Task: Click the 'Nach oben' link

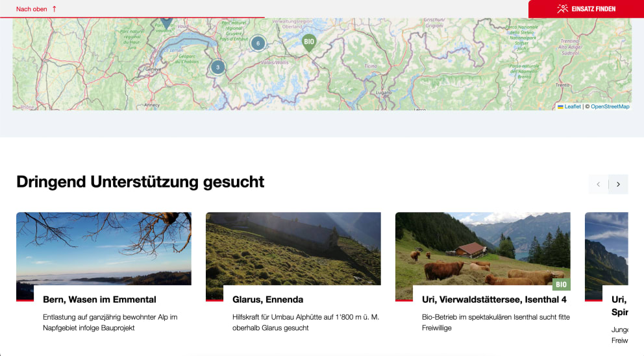Action: click(x=36, y=9)
